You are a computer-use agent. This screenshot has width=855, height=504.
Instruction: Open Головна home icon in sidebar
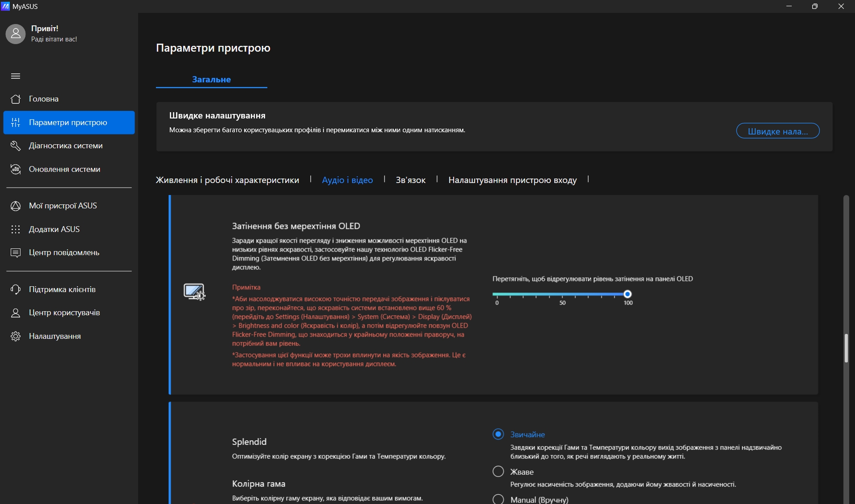point(16,99)
